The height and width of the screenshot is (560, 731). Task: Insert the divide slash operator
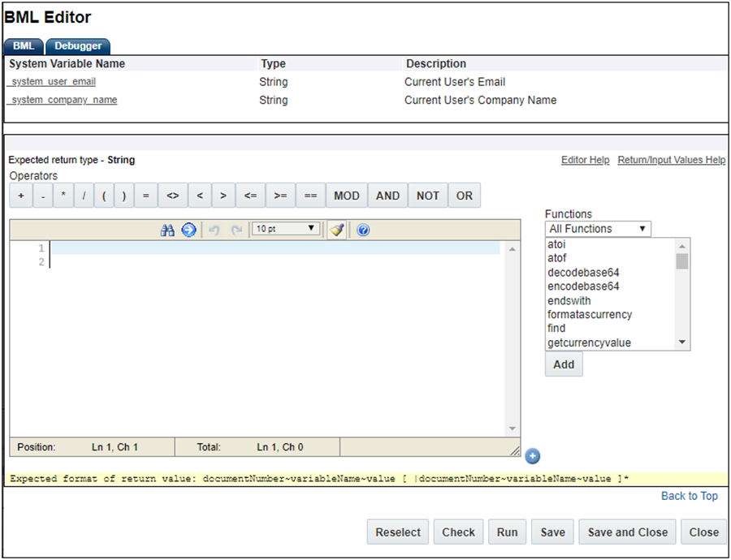tap(84, 196)
